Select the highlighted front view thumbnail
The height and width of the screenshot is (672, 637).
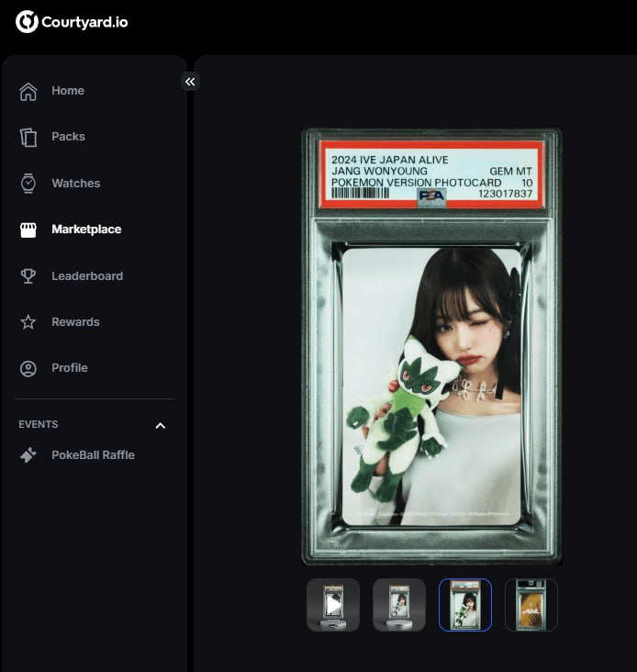pos(465,605)
